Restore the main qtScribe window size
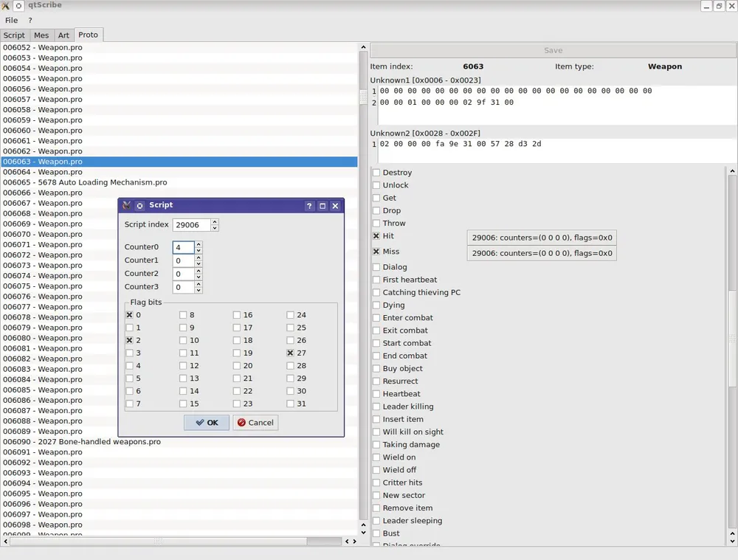 (x=719, y=6)
